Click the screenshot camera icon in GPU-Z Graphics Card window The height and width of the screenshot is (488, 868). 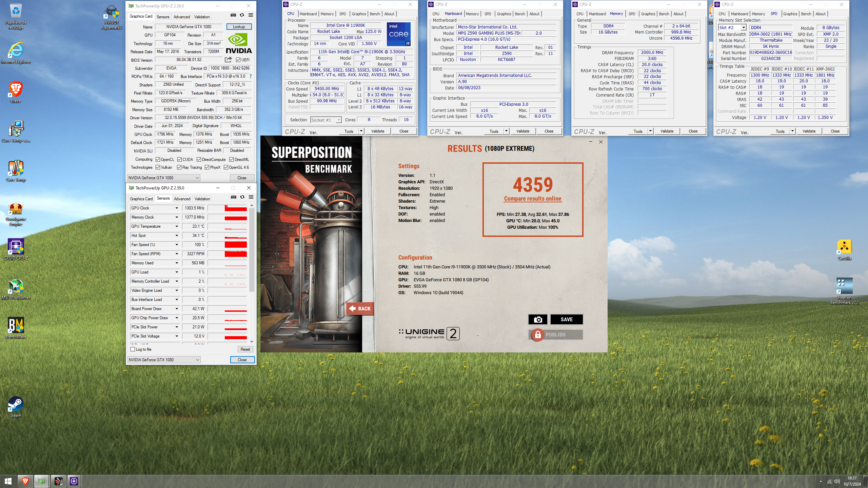233,15
